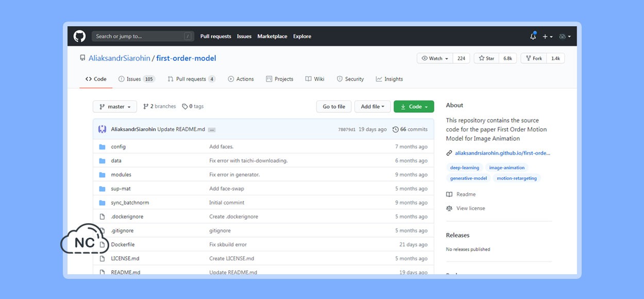This screenshot has height=299, width=644.
Task: Click the folder icon for sync_batchnorm
Action: (102, 203)
